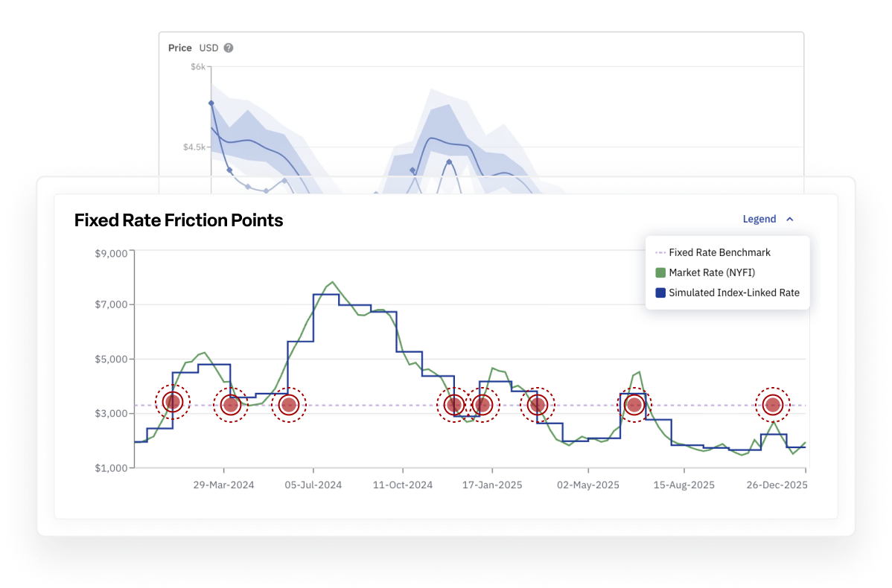
Task: Click the friction marker directly above 17-Jan-2025
Action: (x=482, y=405)
